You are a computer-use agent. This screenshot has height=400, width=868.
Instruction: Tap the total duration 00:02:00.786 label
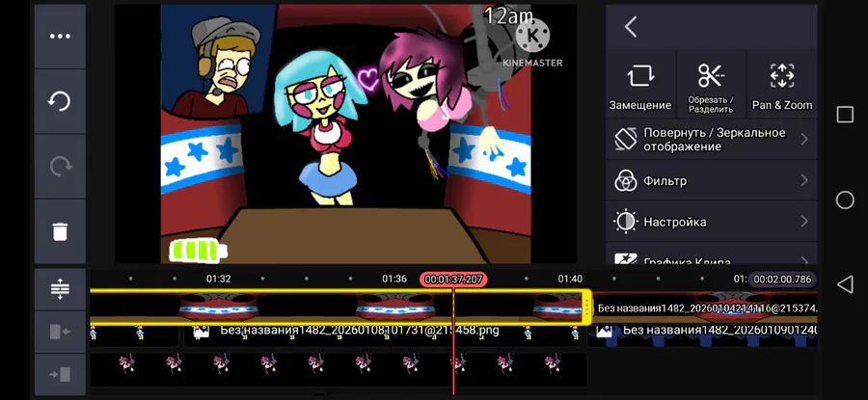click(782, 280)
